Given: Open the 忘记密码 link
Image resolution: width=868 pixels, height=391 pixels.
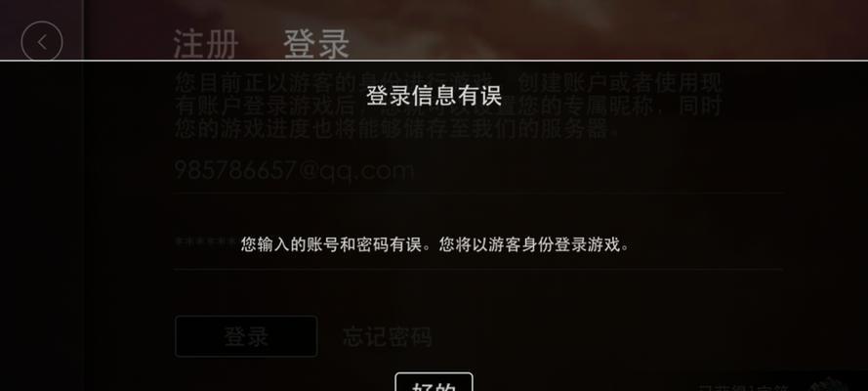Looking at the screenshot, I should coord(387,336).
